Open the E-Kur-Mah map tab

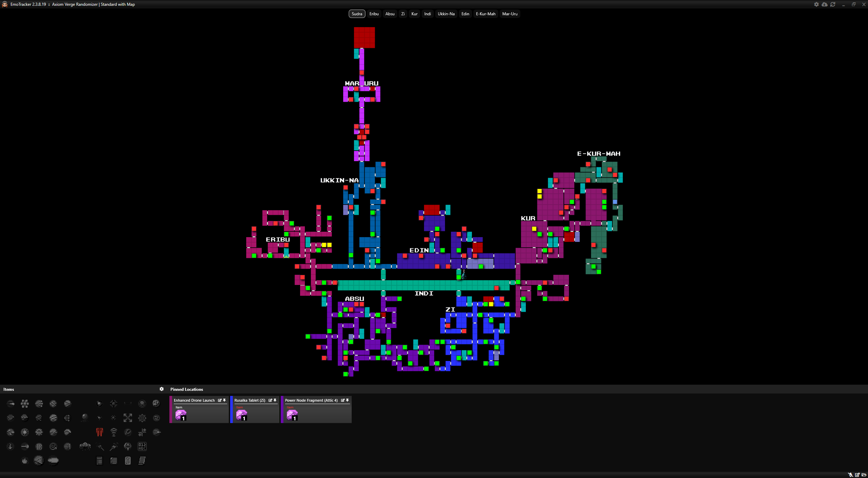coord(485,14)
